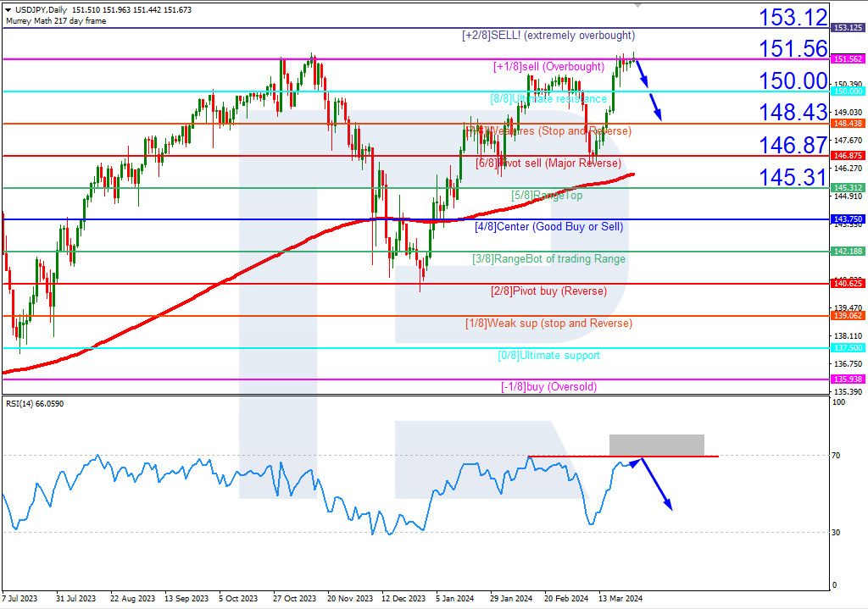Click the [0/8]Ultimate support label

click(x=548, y=356)
